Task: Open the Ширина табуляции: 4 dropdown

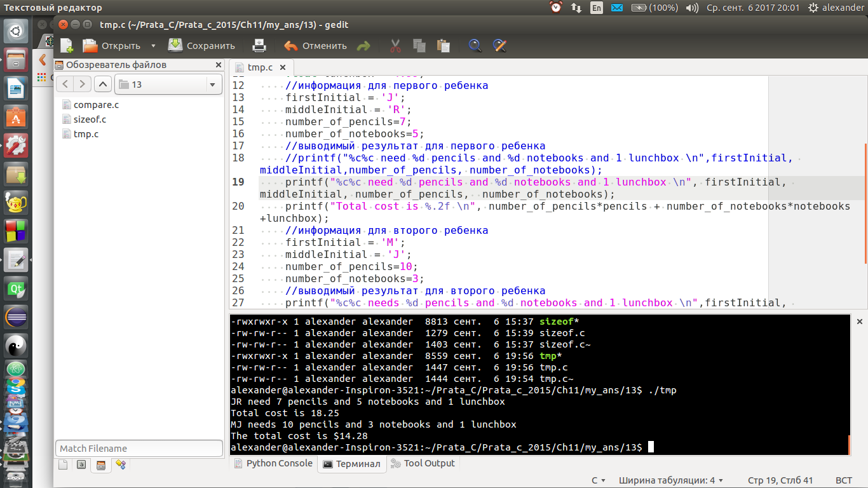Action: click(x=671, y=480)
